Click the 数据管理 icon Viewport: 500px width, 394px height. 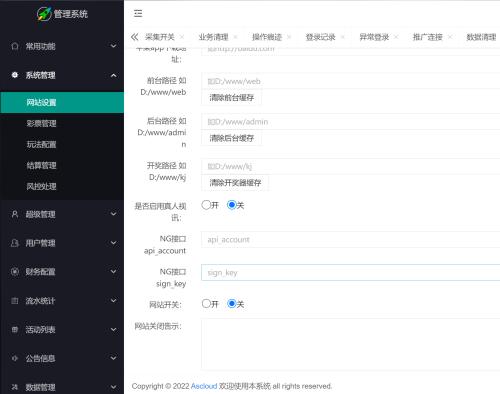tap(15, 387)
